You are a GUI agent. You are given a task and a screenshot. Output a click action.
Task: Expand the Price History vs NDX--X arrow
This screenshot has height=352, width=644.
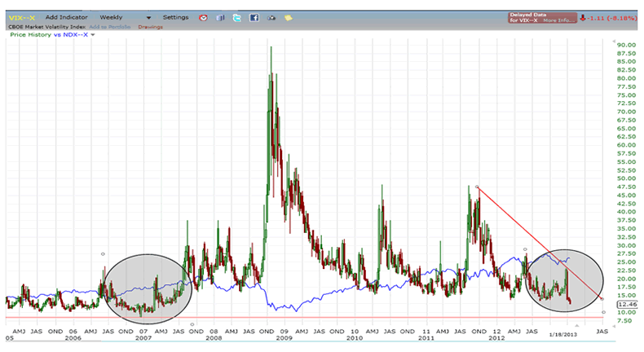pos(92,35)
